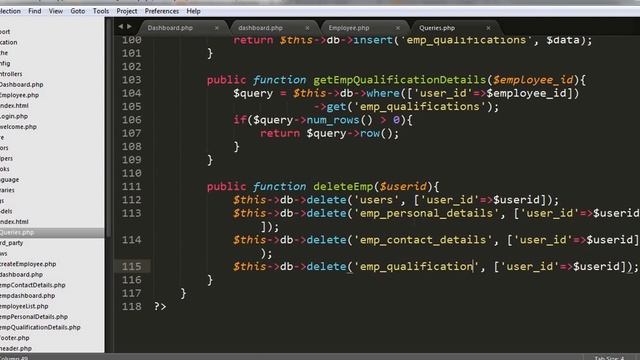This screenshot has width=640, height=360.
Task: Open Login.php in the sidebar
Action: (14, 116)
